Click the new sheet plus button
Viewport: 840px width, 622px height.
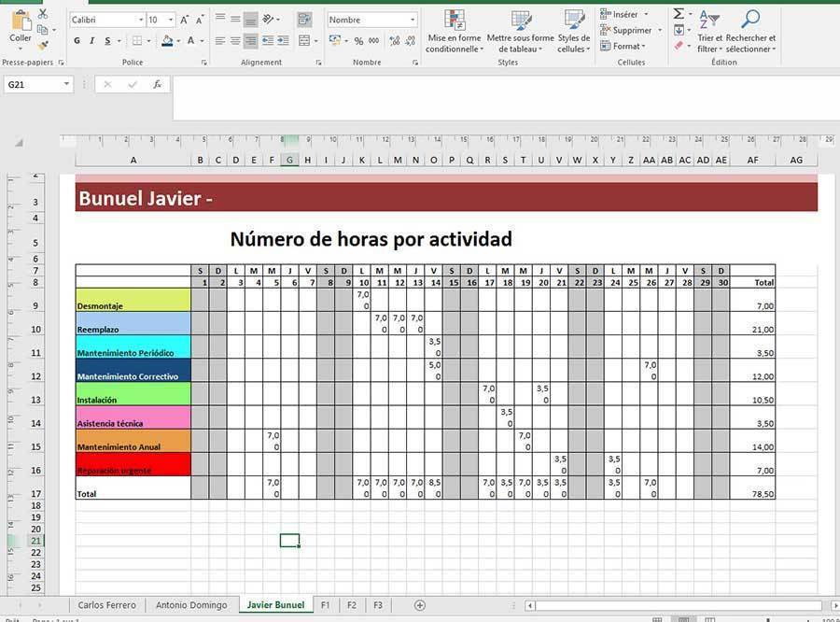[x=420, y=605]
